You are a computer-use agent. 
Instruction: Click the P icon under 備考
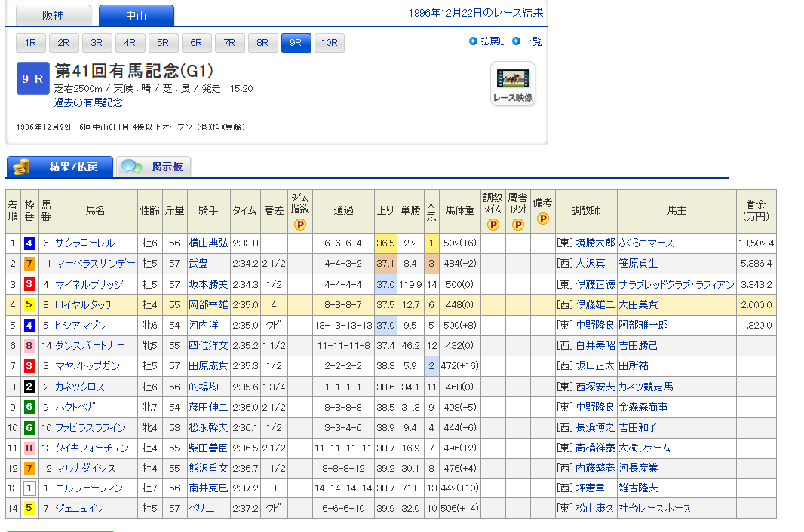542,219
